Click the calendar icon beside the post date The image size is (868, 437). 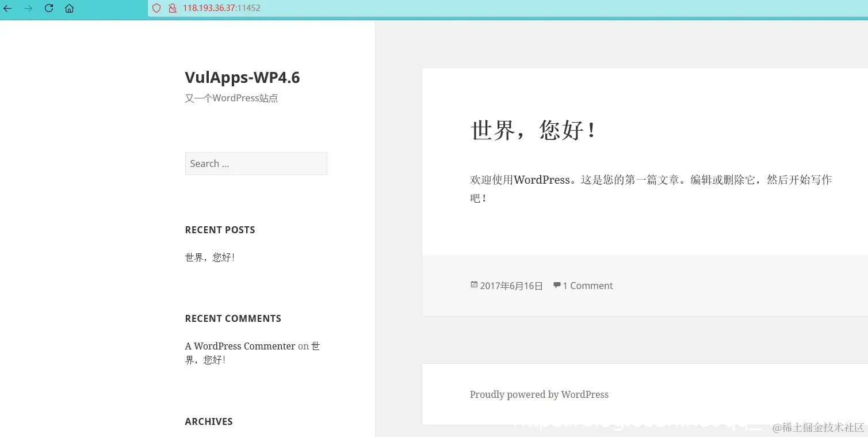tap(474, 285)
